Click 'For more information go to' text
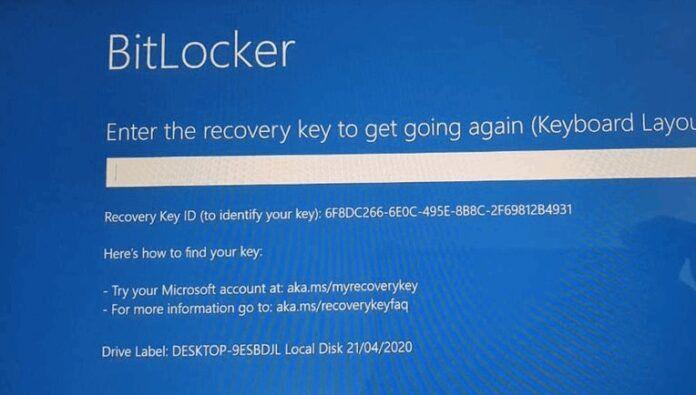 pos(192,308)
